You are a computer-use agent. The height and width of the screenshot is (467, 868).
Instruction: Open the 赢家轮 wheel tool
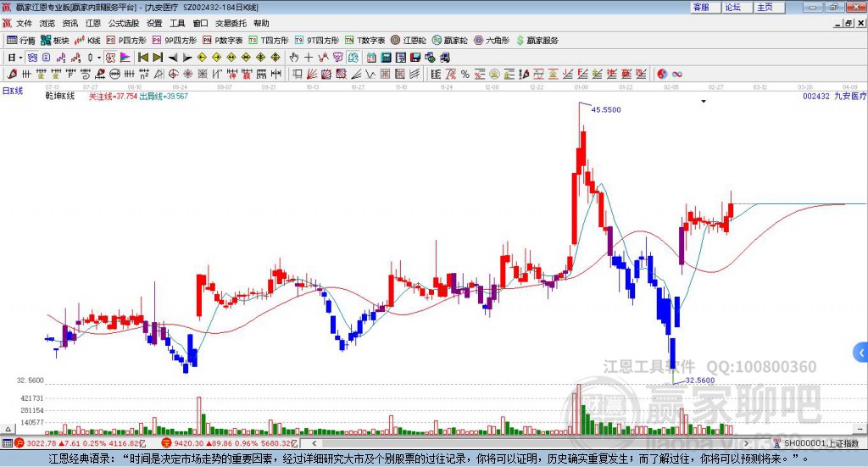449,41
